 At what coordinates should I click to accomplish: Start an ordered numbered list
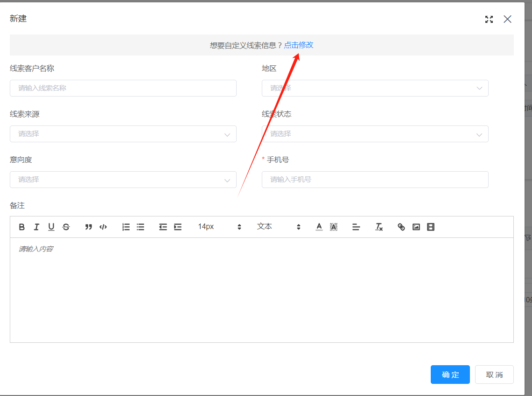pyautogui.click(x=126, y=227)
